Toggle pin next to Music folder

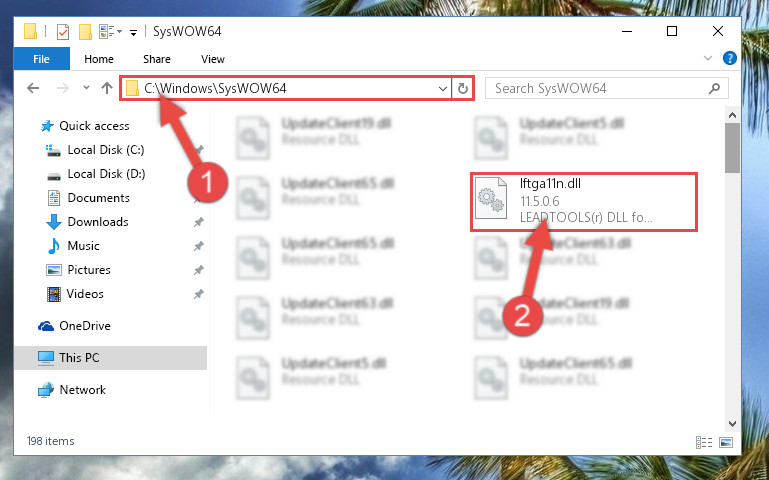198,246
